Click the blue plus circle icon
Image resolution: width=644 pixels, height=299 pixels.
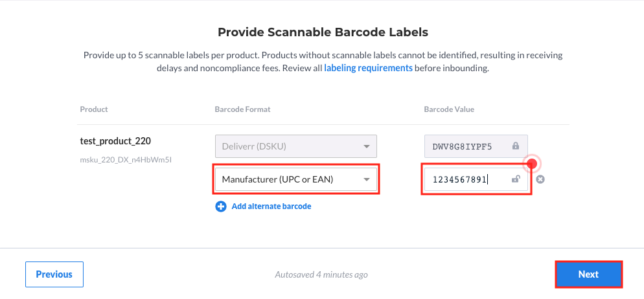point(220,206)
